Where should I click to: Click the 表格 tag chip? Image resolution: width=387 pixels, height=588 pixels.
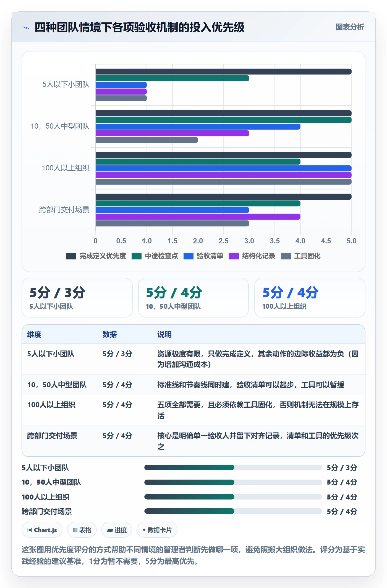[x=82, y=530]
